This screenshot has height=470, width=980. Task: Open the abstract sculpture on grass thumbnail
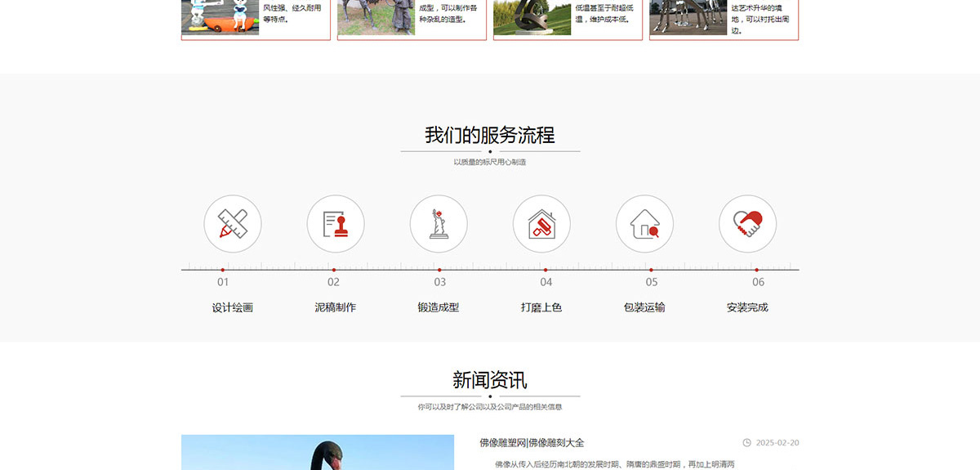532,17
